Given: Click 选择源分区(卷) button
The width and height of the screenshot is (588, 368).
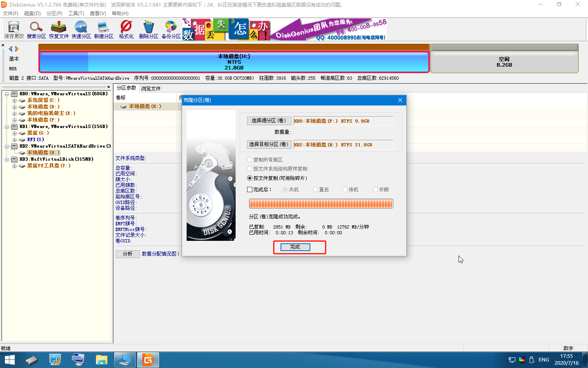Looking at the screenshot, I should pyautogui.click(x=269, y=121).
